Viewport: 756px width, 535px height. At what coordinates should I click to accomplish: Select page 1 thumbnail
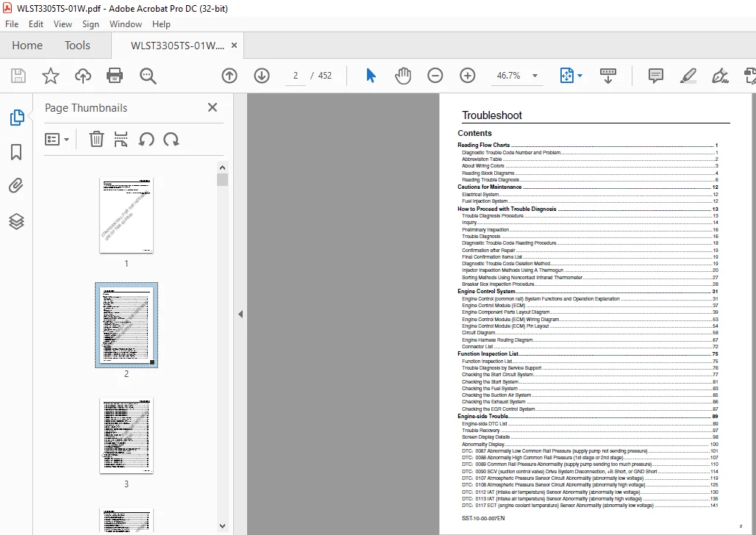[x=126, y=215]
